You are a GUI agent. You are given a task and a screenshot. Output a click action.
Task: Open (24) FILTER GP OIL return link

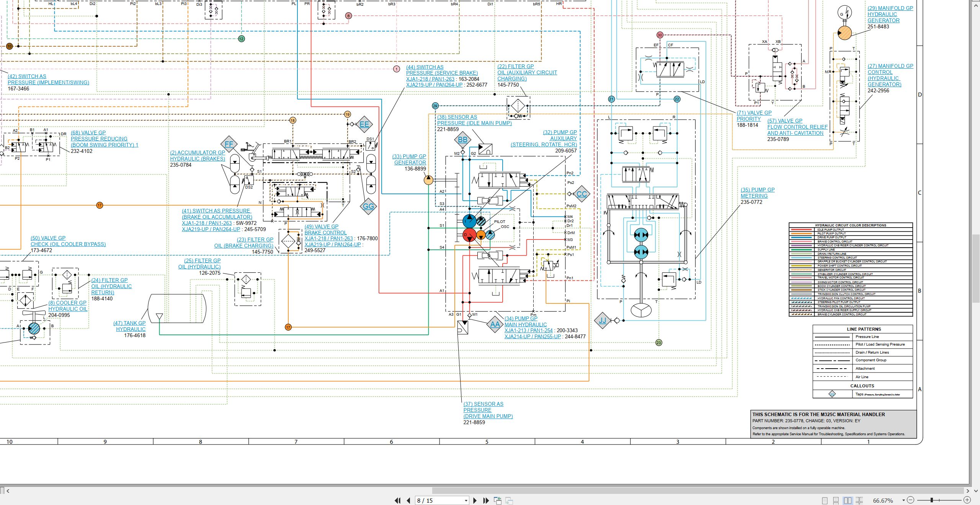pos(111,286)
